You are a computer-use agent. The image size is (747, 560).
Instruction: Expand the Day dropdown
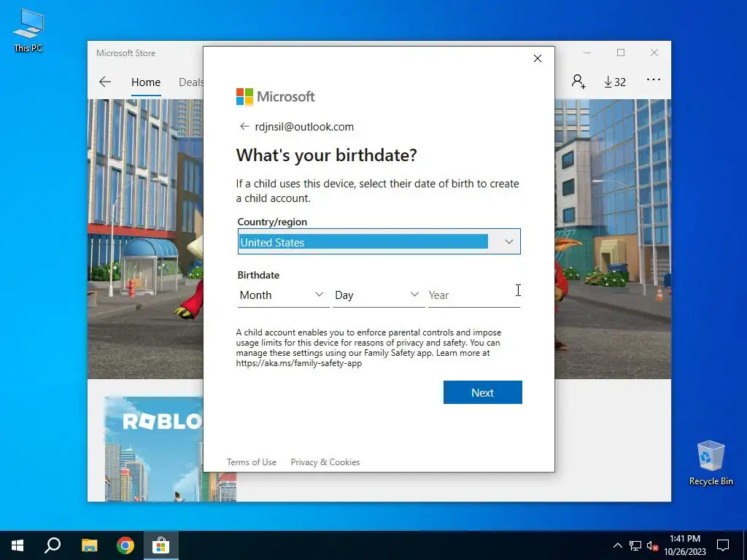tap(379, 295)
